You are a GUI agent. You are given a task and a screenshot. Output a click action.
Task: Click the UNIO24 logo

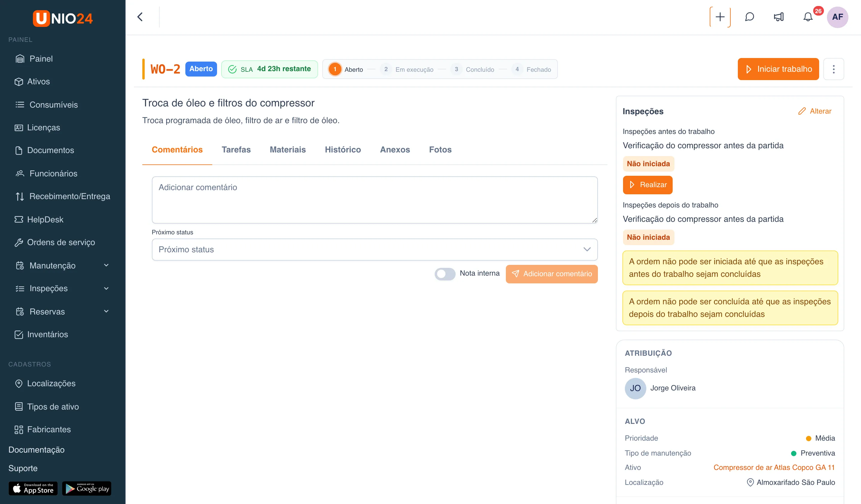click(62, 18)
